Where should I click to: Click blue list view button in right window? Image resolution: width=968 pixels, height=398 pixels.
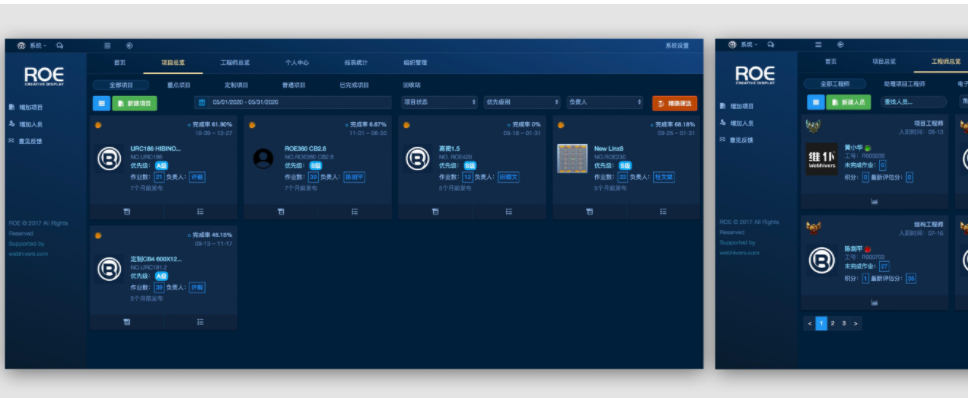[x=816, y=102]
